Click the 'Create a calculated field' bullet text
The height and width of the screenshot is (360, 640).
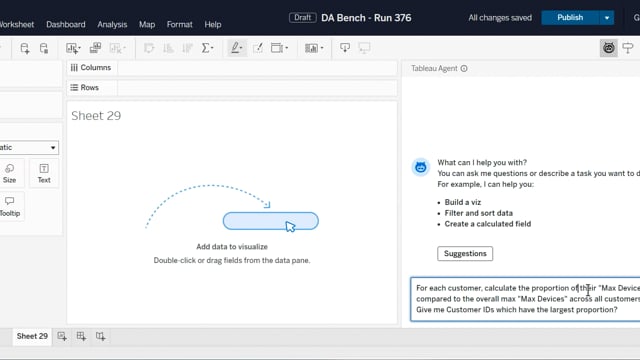click(488, 224)
